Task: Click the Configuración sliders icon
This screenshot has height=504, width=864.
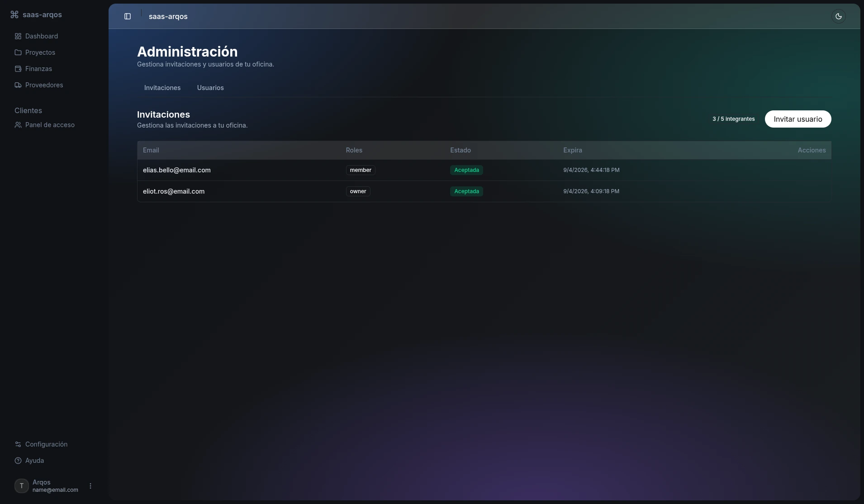Action: tap(18, 444)
